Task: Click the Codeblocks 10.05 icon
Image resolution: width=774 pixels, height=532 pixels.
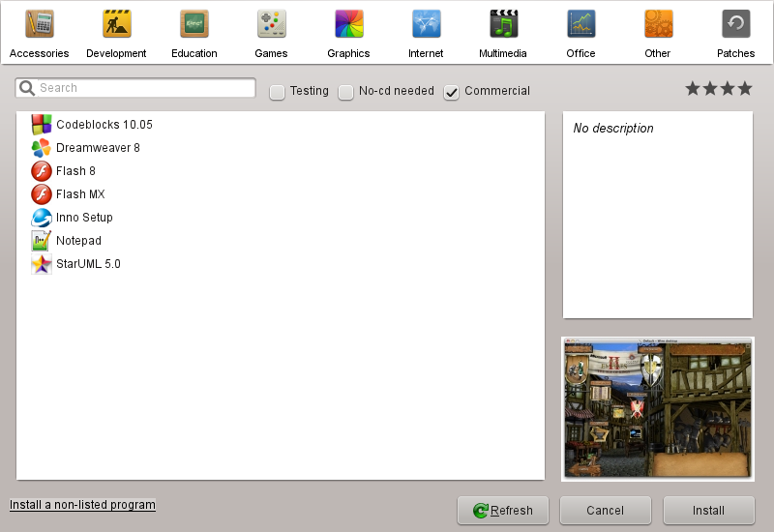Action: [42, 125]
